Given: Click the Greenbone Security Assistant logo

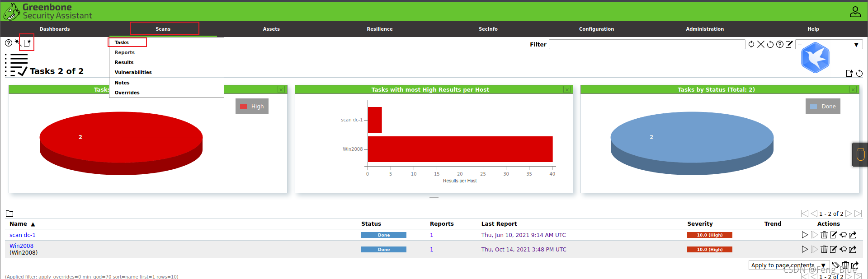Looking at the screenshot, I should 47,11.
